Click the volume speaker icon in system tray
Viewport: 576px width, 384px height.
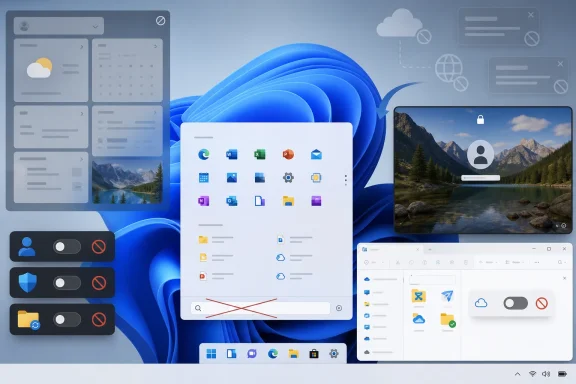[x=546, y=374]
